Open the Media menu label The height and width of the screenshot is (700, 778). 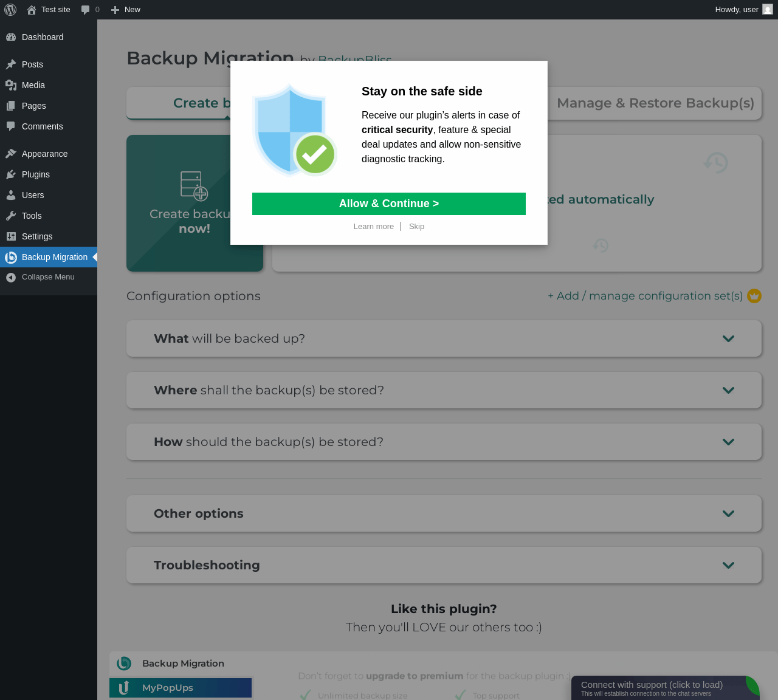33,85
